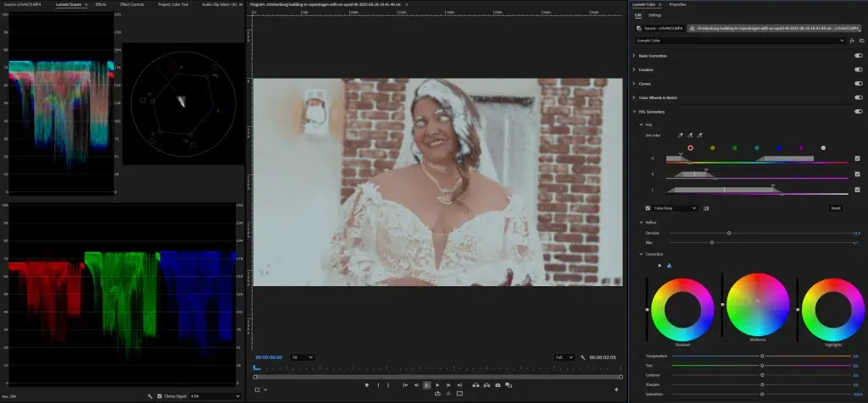The width and height of the screenshot is (868, 403).
Task: Uncheck the Hue range checkbox
Action: (x=858, y=158)
